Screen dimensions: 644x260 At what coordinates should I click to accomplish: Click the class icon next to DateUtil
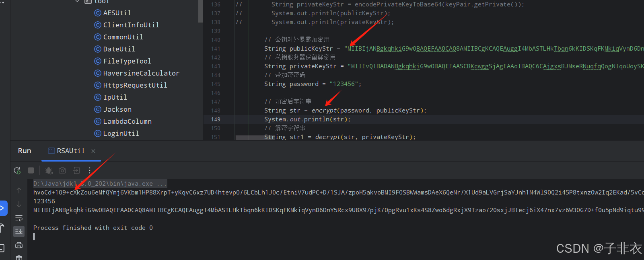click(98, 49)
